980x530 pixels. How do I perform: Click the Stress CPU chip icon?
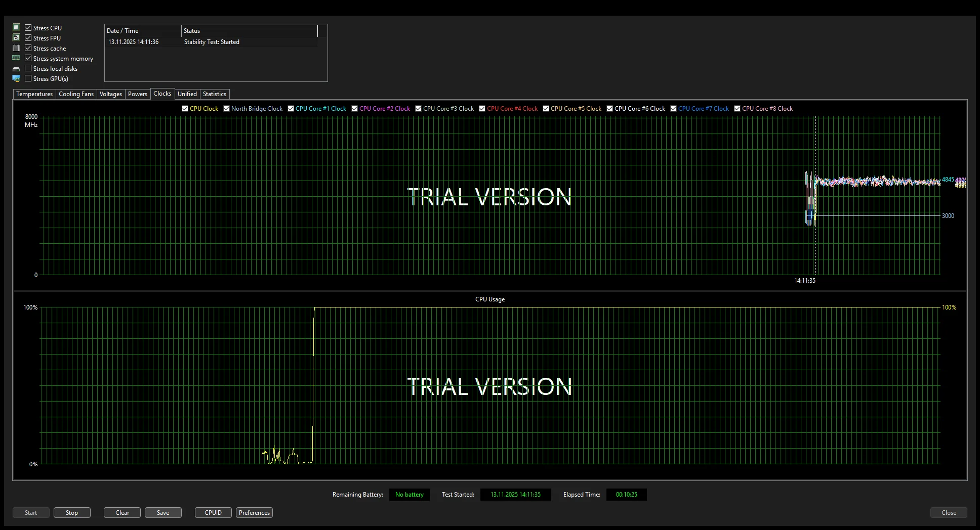coord(16,28)
